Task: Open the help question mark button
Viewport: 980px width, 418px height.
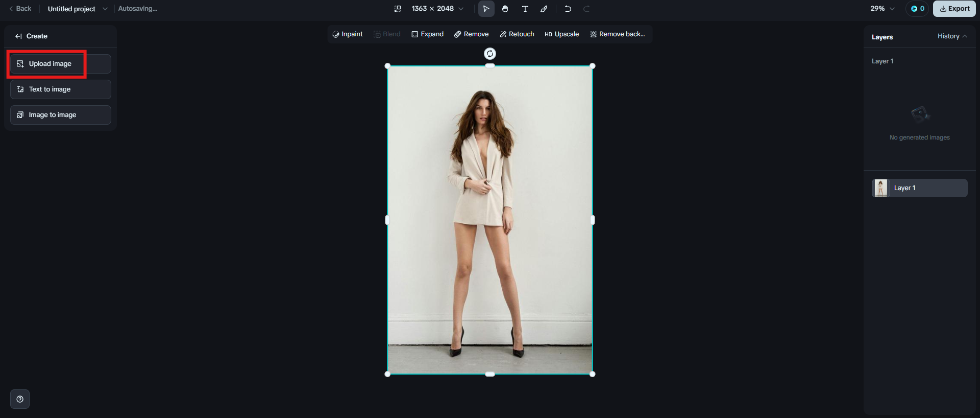Action: click(x=20, y=399)
